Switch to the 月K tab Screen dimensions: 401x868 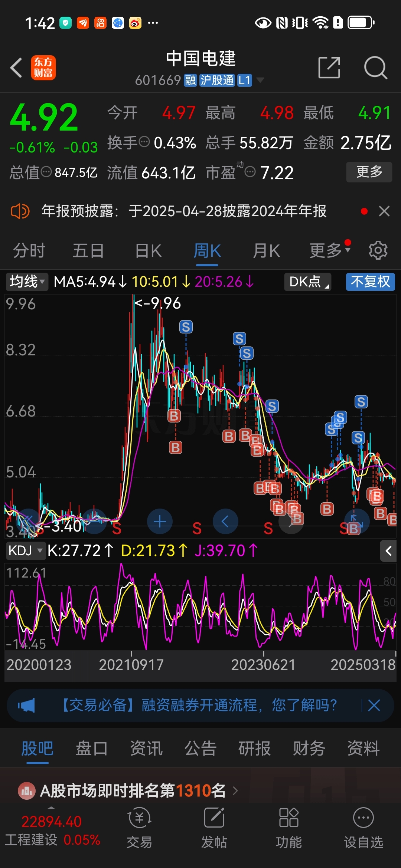(266, 250)
